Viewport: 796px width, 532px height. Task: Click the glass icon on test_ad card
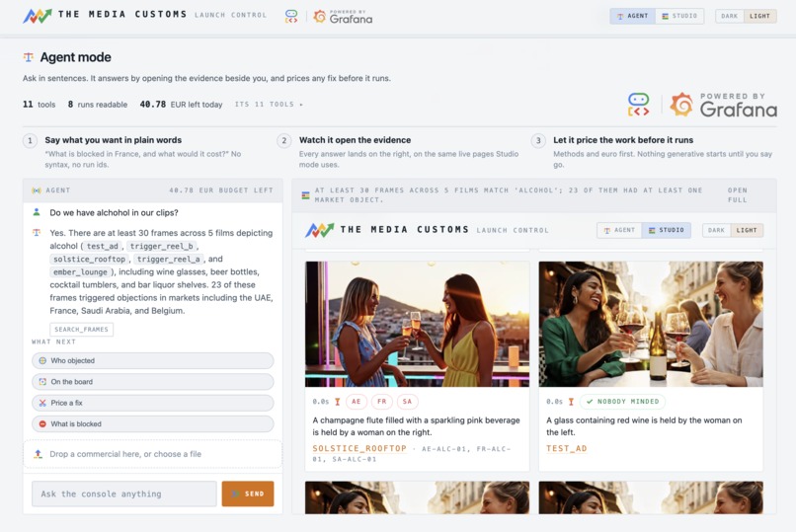click(x=571, y=402)
